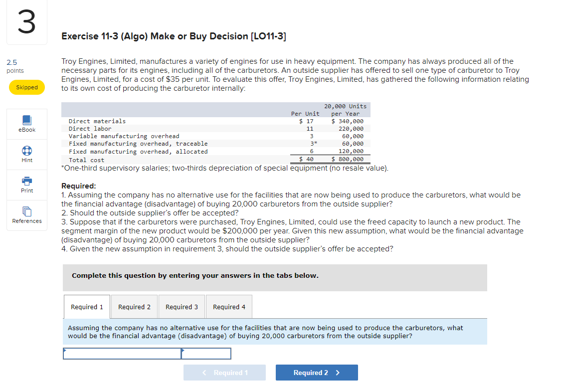Screen dimensions: 562x392
Task: Click the 'Complete this question' instruction banner
Action: tap(275, 278)
